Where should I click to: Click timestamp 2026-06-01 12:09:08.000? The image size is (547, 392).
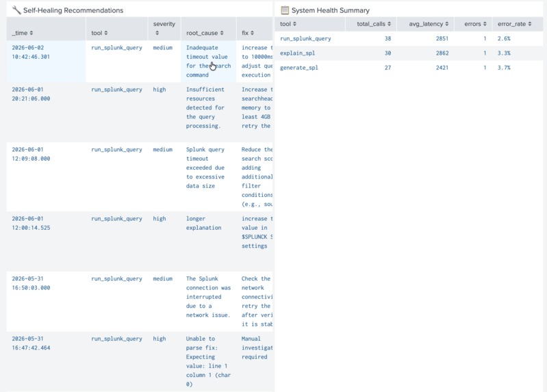(31, 154)
